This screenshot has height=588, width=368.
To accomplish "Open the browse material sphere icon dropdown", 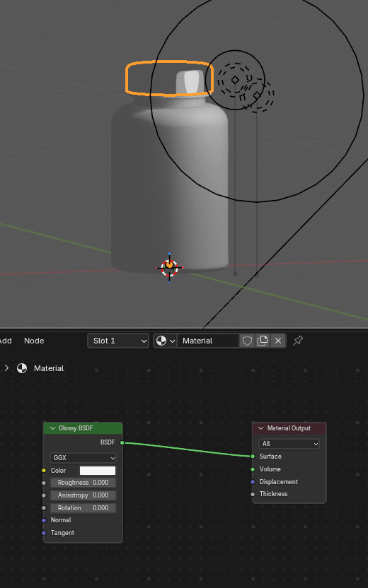I will (165, 341).
